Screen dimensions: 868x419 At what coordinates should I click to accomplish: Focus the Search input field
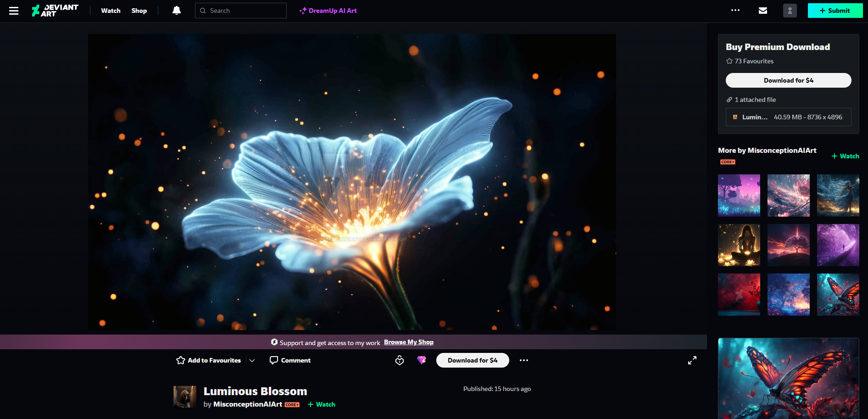point(241,11)
